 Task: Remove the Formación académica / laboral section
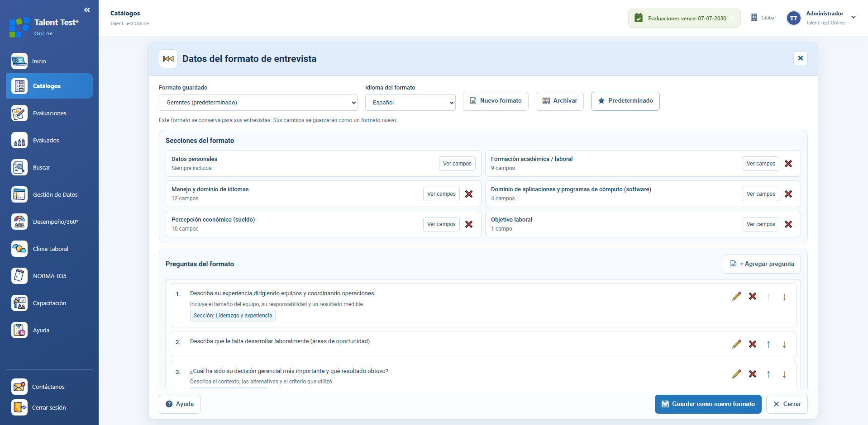[788, 164]
